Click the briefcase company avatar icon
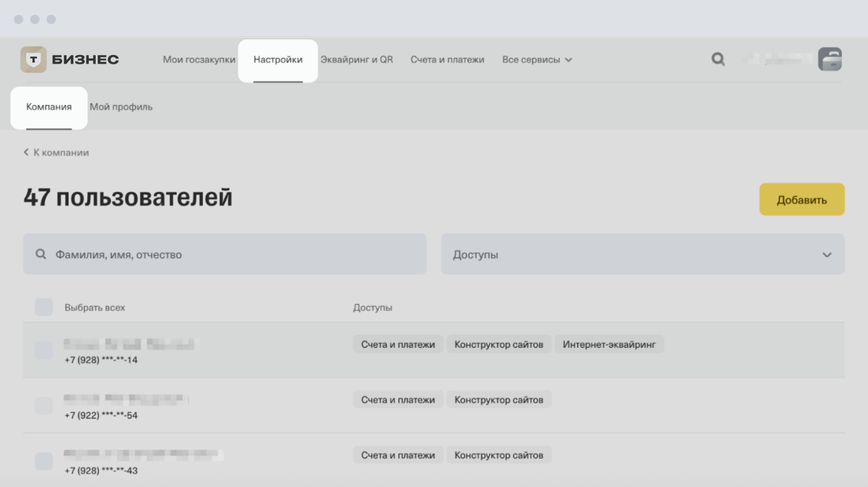868x487 pixels. click(x=829, y=59)
